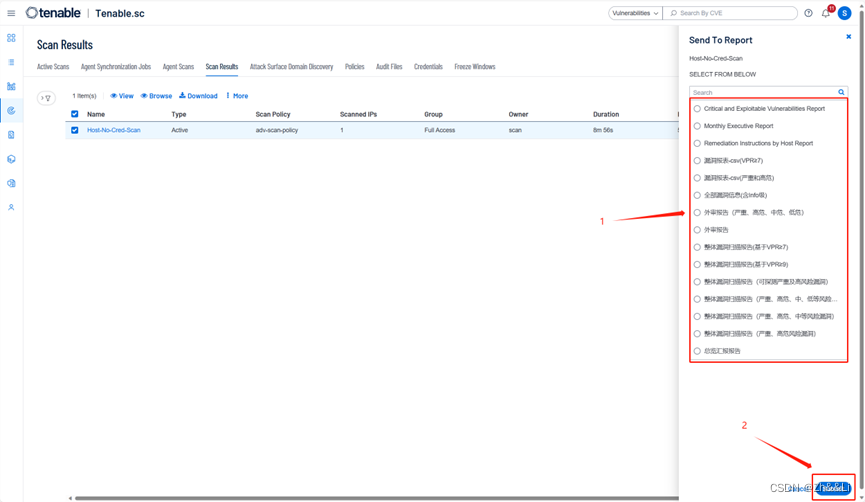Open the Repositories icon in sidebar

click(11, 183)
